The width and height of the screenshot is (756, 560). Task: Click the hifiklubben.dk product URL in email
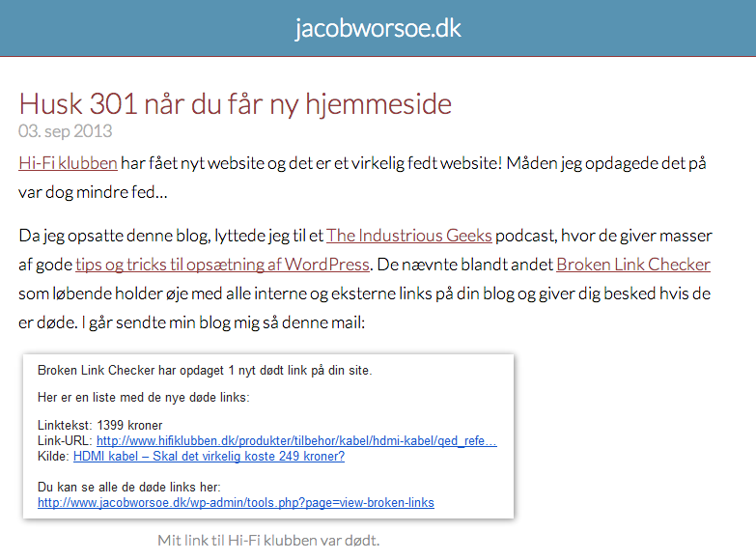tap(295, 441)
